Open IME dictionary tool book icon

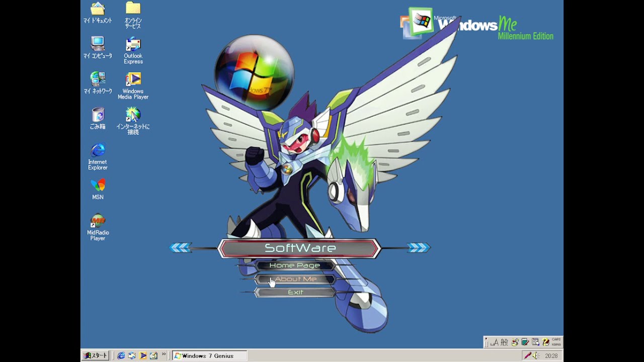click(525, 342)
